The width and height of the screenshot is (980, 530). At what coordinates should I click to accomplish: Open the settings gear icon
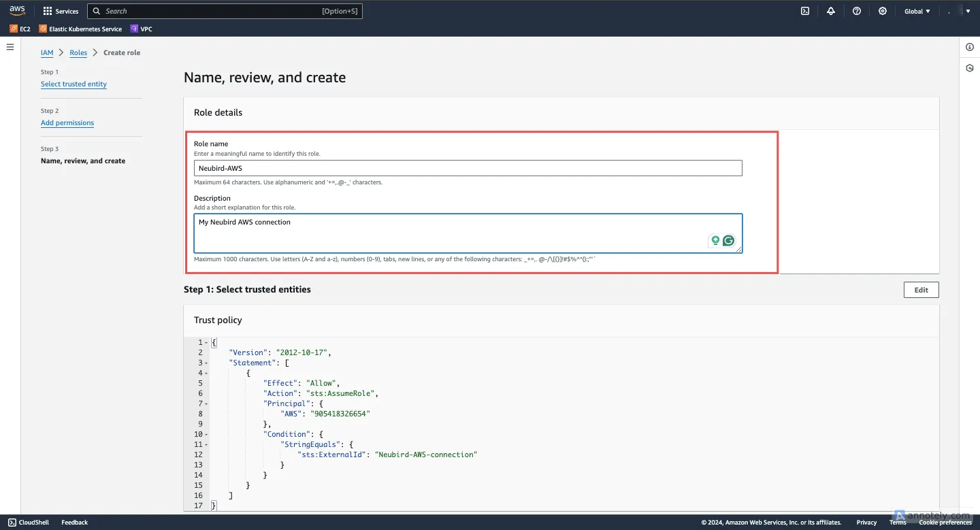pyautogui.click(x=883, y=11)
